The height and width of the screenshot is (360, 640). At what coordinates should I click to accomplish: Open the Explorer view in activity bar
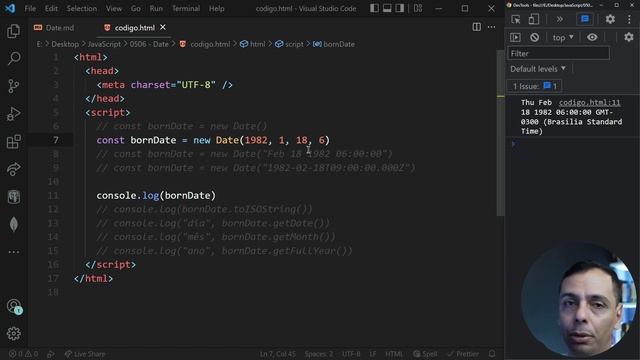point(13,31)
